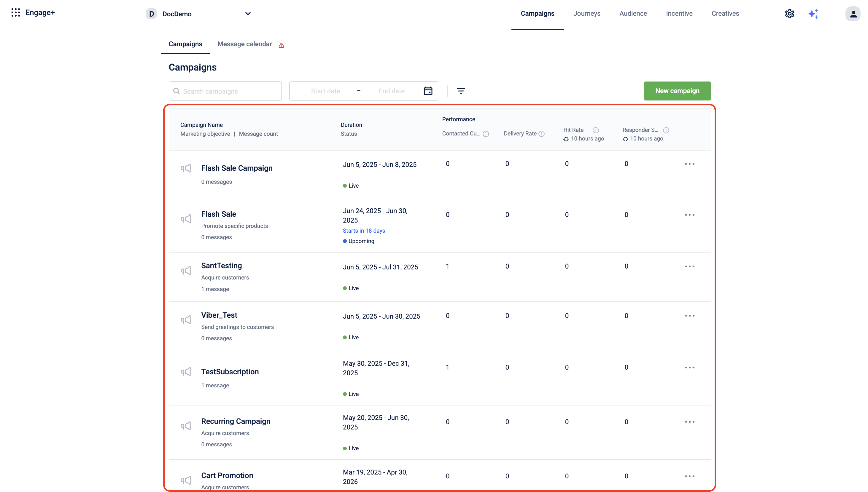The height and width of the screenshot is (492, 868).
Task: Go to the Campaigns top navigation tab
Action: (537, 14)
